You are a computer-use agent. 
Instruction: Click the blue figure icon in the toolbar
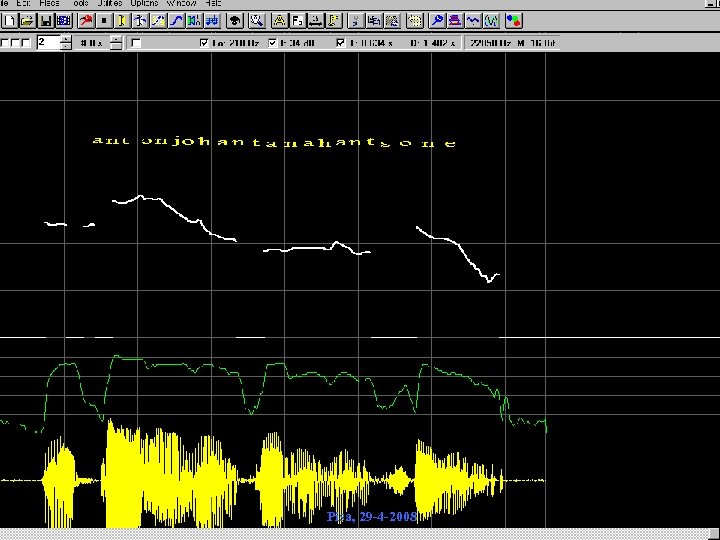point(140,21)
